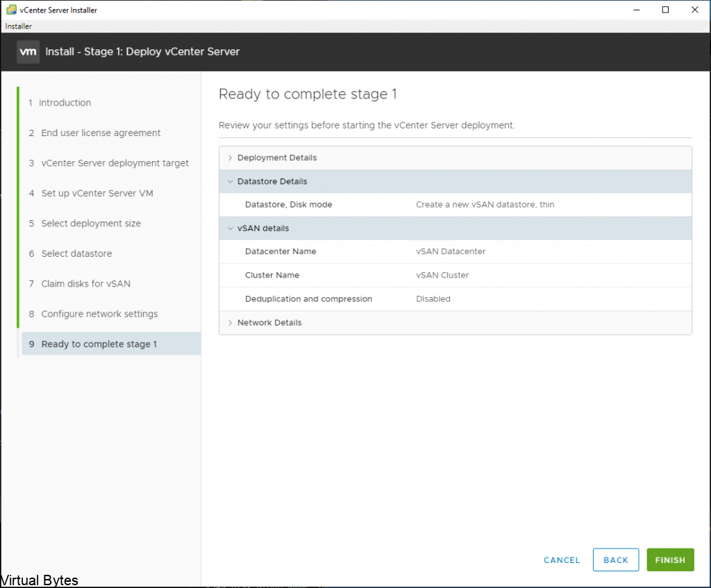Select step 9 Ready to complete stage 1
This screenshot has height=588, width=711.
click(x=111, y=344)
